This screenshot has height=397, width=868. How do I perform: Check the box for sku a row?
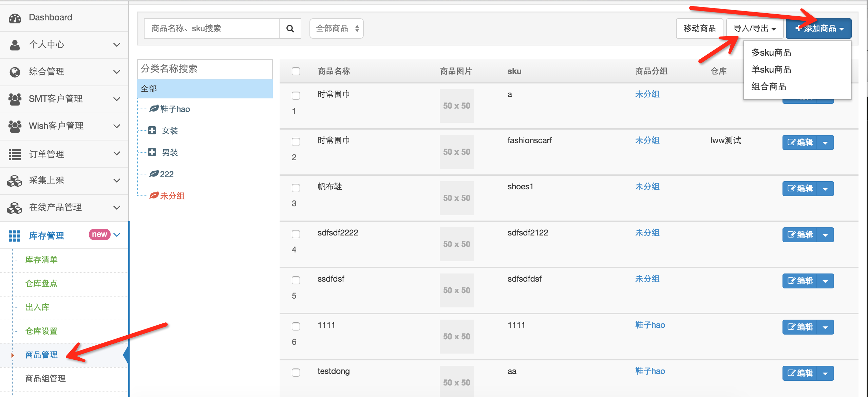click(x=296, y=96)
